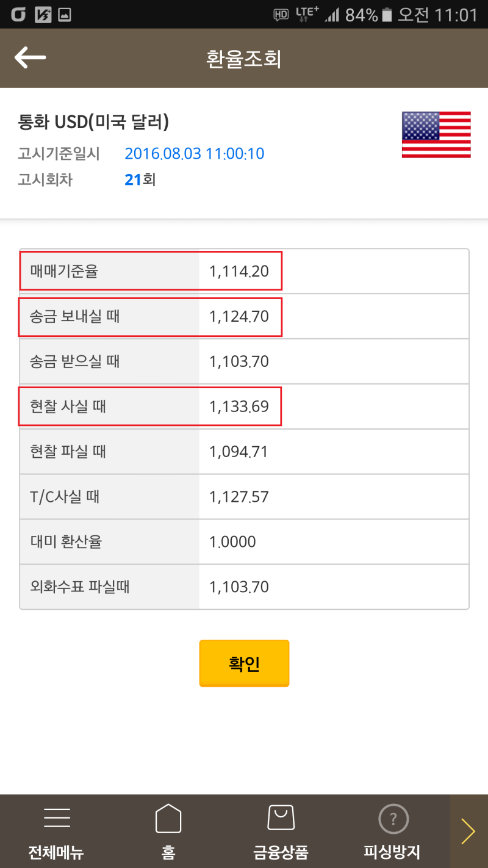Tap the back arrow in the title bar
Screen dimensions: 488x868
click(30, 57)
